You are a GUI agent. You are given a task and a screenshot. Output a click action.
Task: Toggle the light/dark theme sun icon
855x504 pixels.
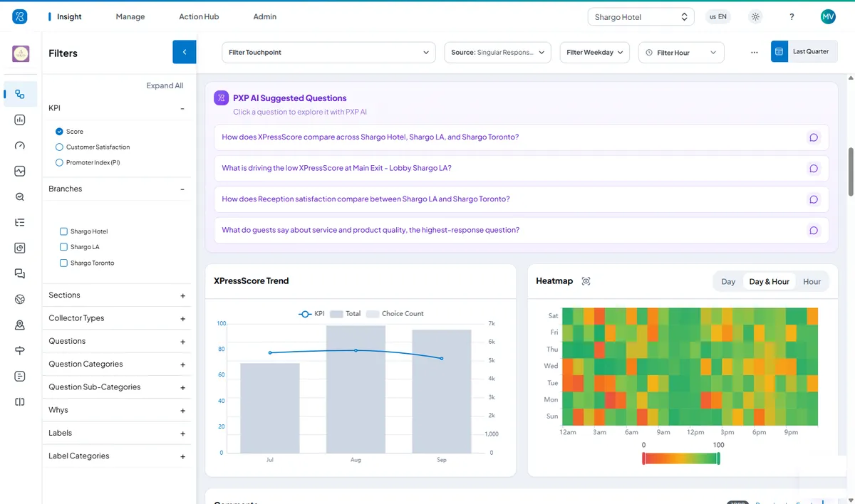coord(755,17)
